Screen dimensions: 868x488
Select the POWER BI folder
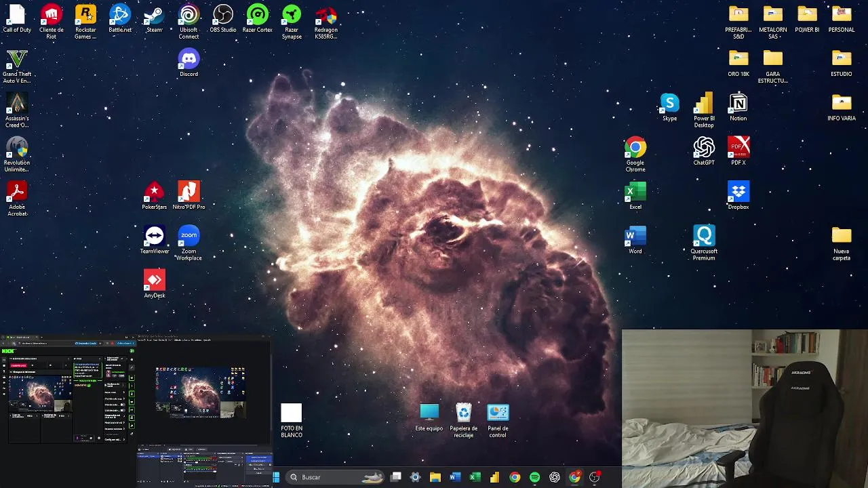click(807, 19)
